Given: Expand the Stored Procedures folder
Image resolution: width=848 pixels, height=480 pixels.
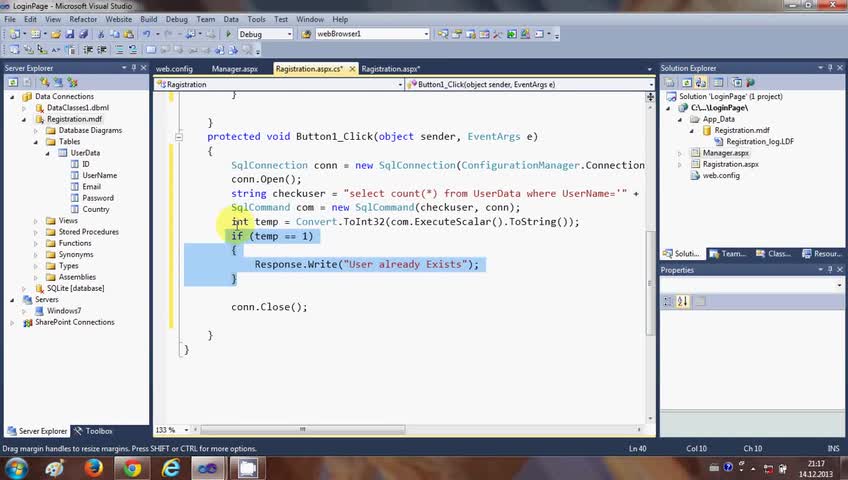Looking at the screenshot, I should (x=36, y=232).
